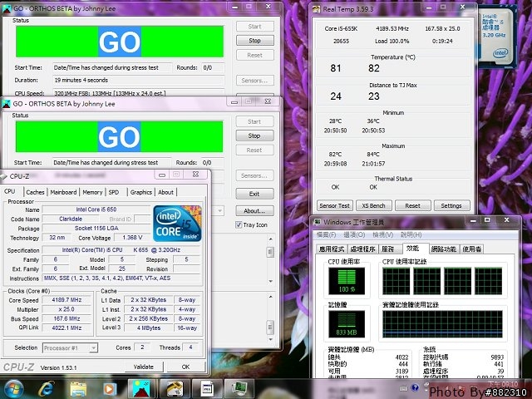Open the 選項(O) menu in Task Manager
Viewport: 532px width, 399px height.
coord(354,234)
